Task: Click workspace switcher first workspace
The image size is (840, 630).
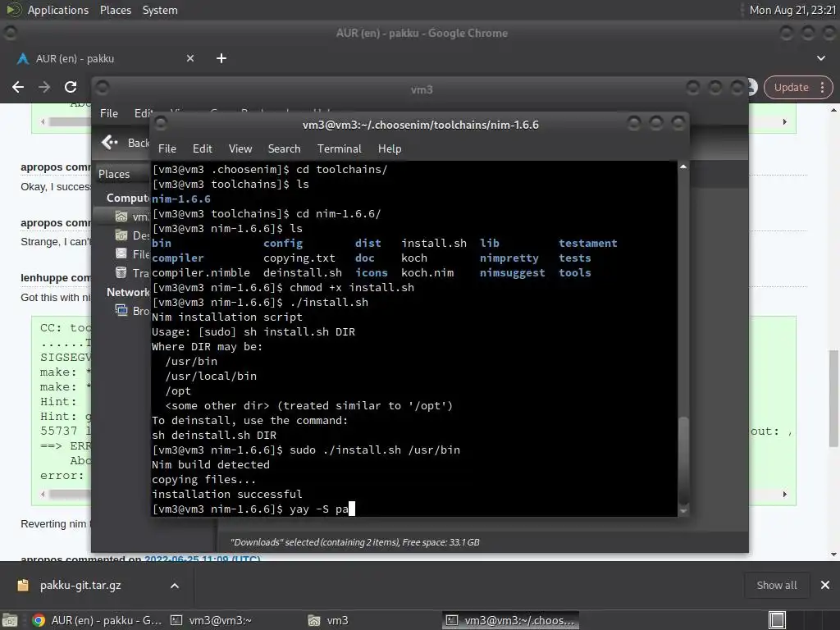Action: [777, 620]
